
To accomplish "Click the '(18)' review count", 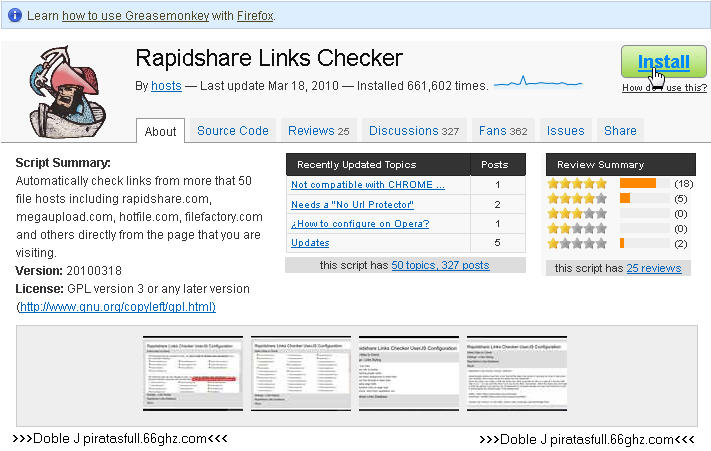I will point(683,184).
